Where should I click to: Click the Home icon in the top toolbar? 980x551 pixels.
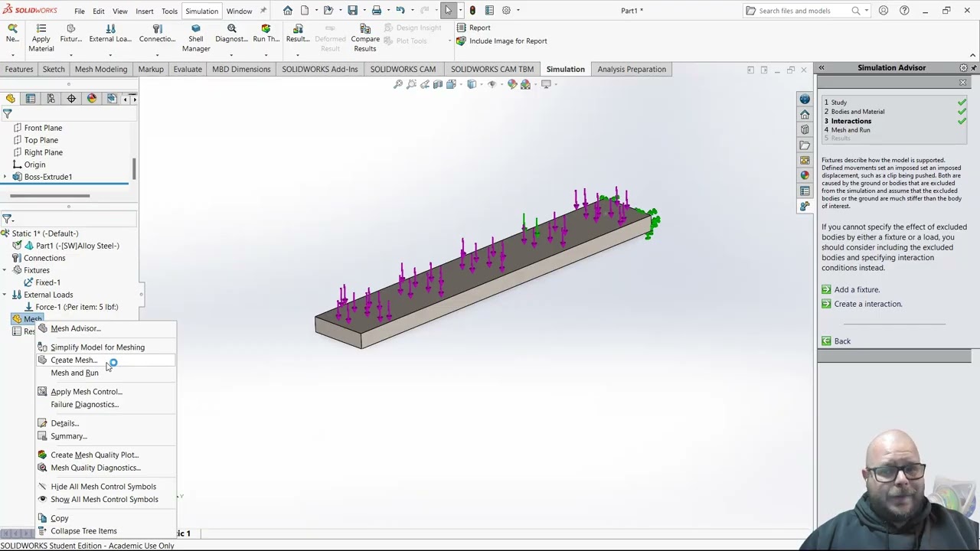coord(288,11)
